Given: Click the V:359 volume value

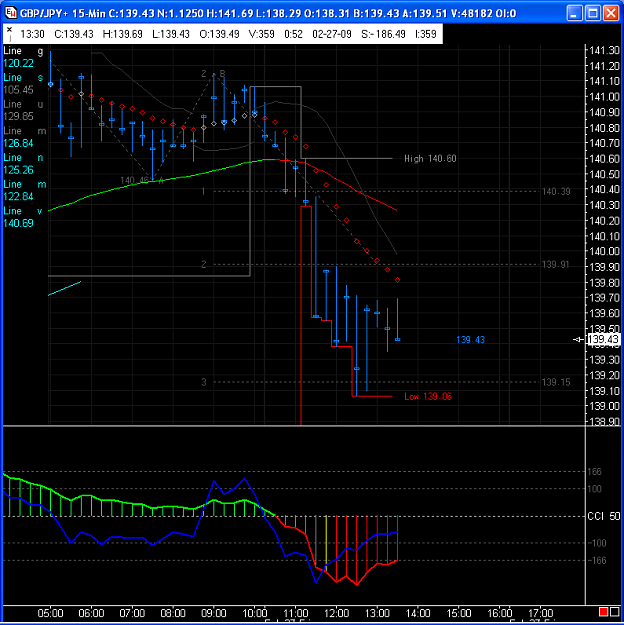Looking at the screenshot, I should tap(262, 34).
